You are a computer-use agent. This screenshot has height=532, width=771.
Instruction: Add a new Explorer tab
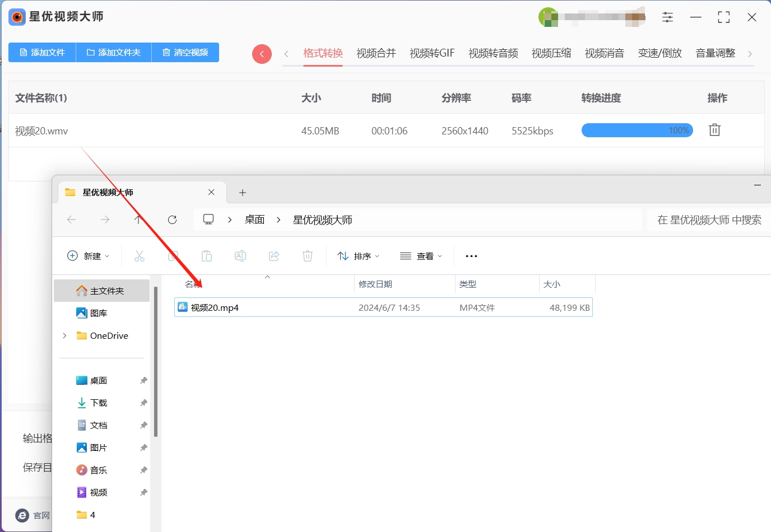[x=243, y=193]
